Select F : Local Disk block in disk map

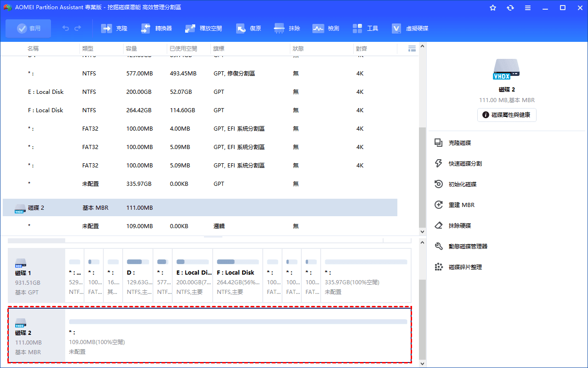click(237, 276)
